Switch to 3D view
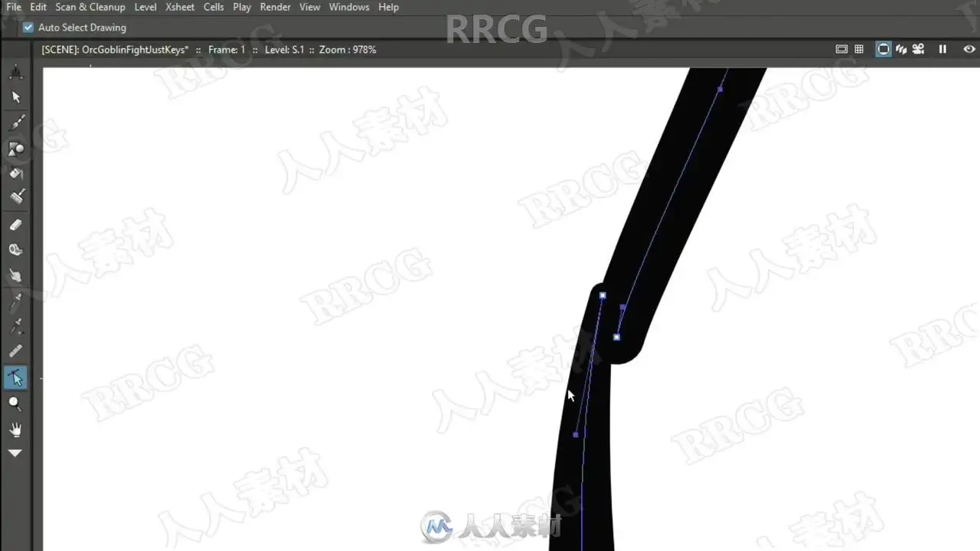The image size is (980, 551). click(901, 49)
